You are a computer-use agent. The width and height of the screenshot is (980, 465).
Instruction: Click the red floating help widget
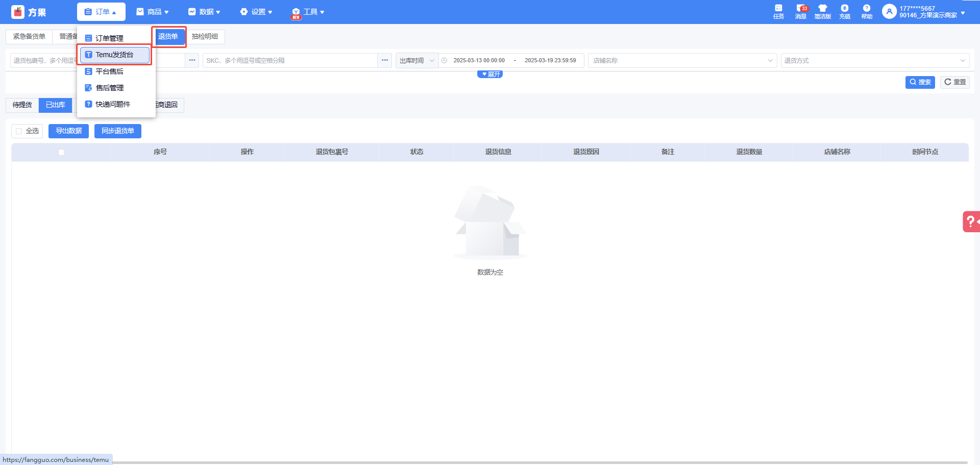[971, 222]
